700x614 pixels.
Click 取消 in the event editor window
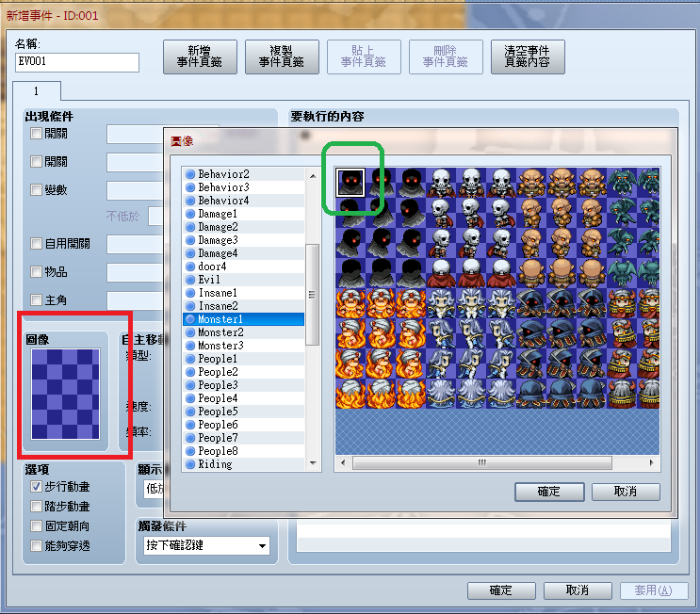click(578, 590)
